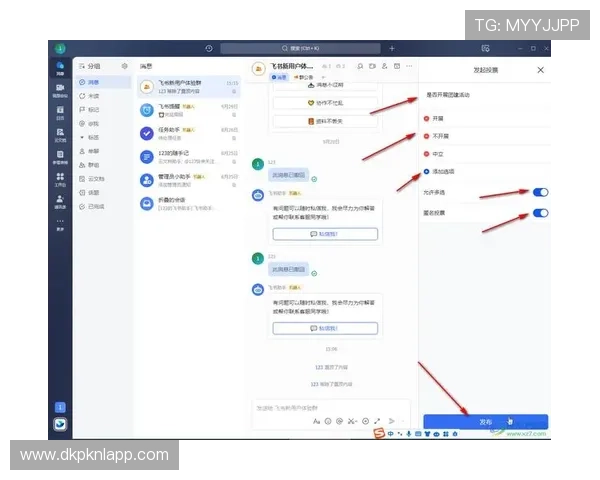This screenshot has width=600, height=480.
Task: Remove the 中立 vote option
Action: [x=427, y=154]
